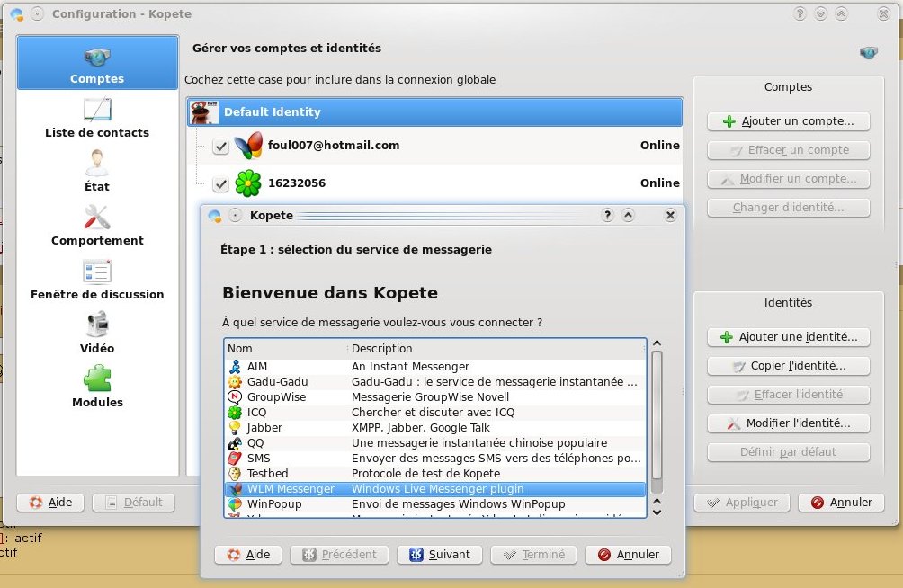Click Changer d'identité button
This screenshot has width=903, height=588.
pyautogui.click(x=789, y=208)
